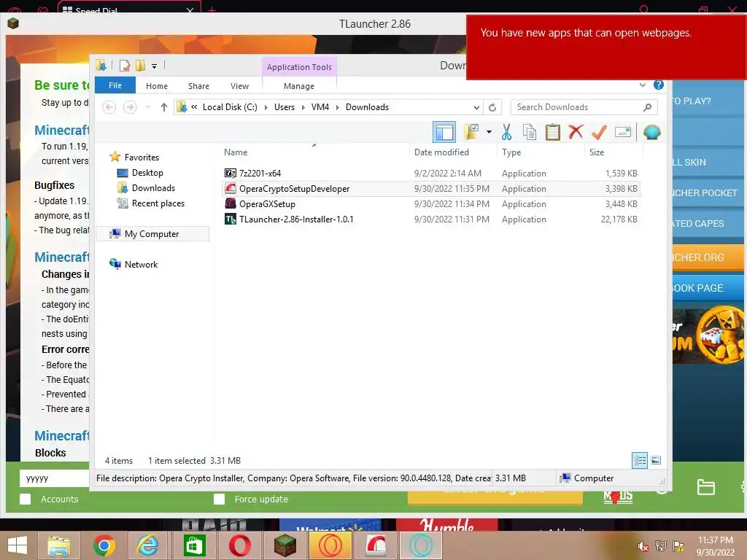Select Downloads in the navigation pane

(153, 187)
